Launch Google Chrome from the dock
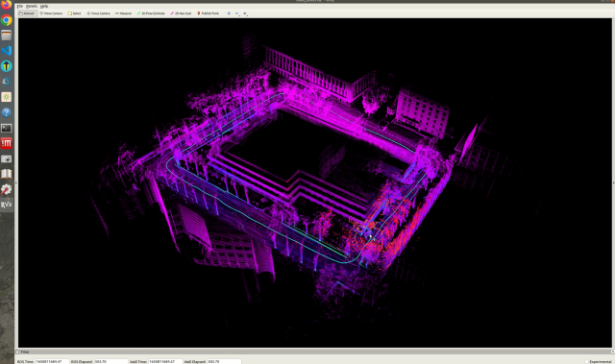The height and width of the screenshot is (364, 615). [7, 19]
